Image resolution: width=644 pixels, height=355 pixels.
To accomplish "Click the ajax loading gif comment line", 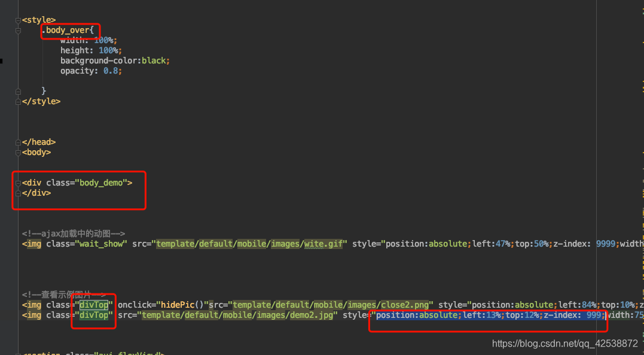I will [x=74, y=233].
